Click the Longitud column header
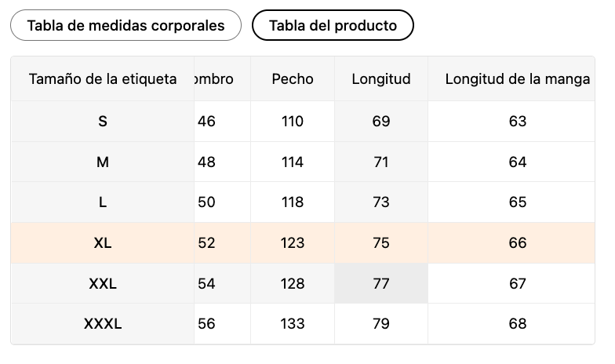The width and height of the screenshot is (615, 364). (381, 78)
